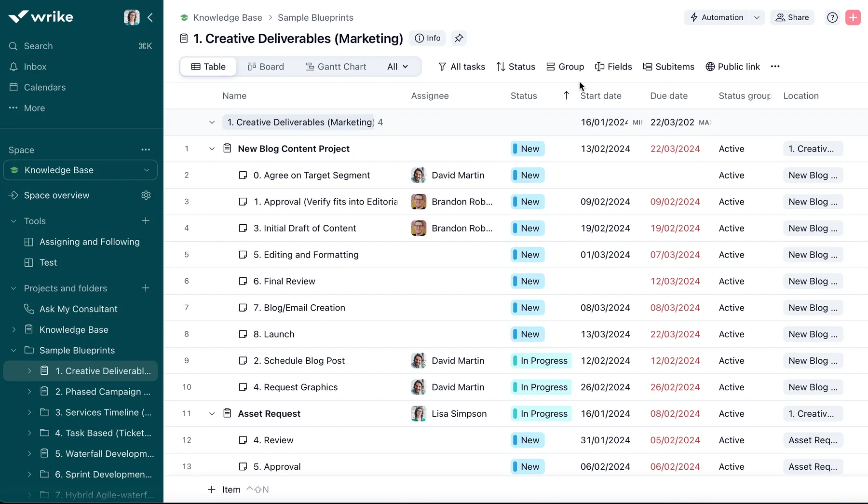
Task: Click the In Progress status of Asset Request
Action: [541, 414]
